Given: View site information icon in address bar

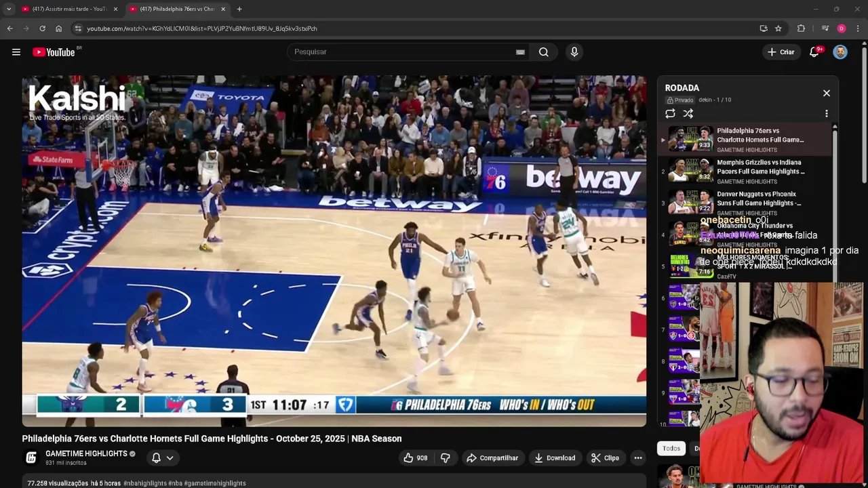Looking at the screenshot, I should pyautogui.click(x=78, y=28).
